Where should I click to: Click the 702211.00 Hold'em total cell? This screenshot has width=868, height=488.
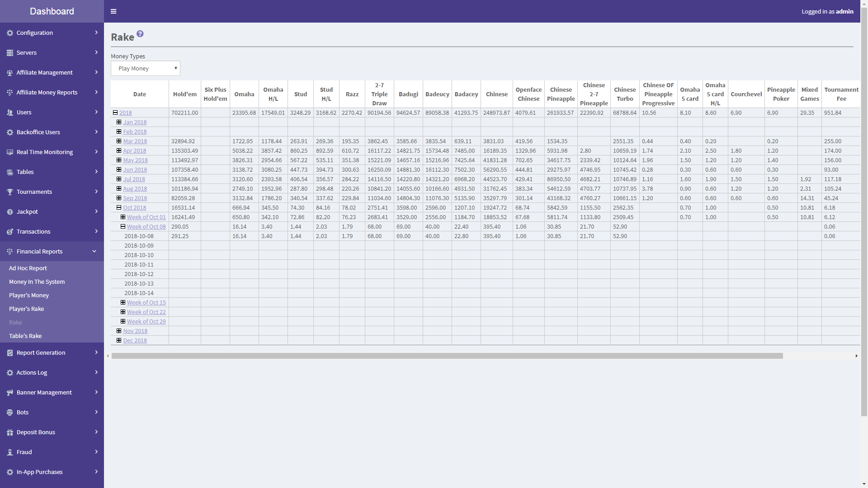(x=184, y=113)
